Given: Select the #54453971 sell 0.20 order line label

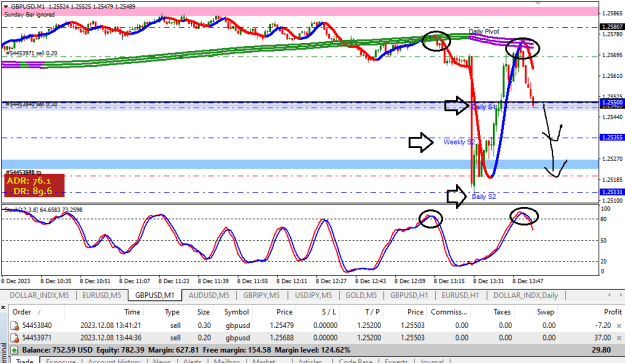Looking at the screenshot, I should pyautogui.click(x=31, y=53).
